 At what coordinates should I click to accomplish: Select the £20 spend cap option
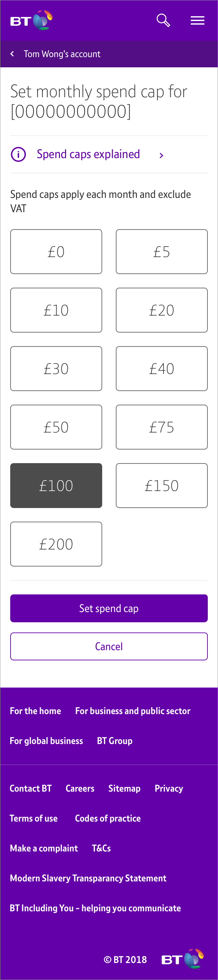(161, 310)
